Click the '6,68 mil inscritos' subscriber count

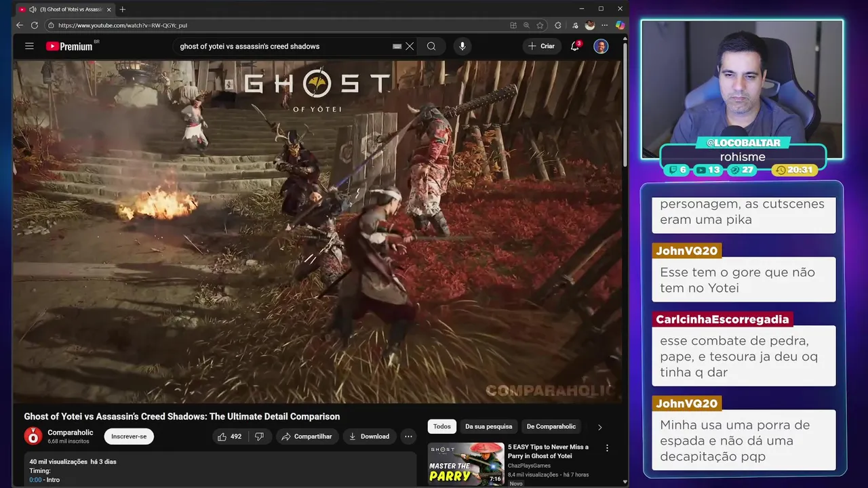(68, 441)
